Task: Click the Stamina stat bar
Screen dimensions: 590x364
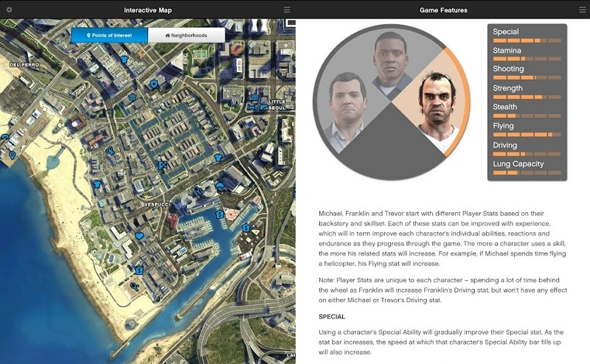Action: pyautogui.click(x=527, y=59)
